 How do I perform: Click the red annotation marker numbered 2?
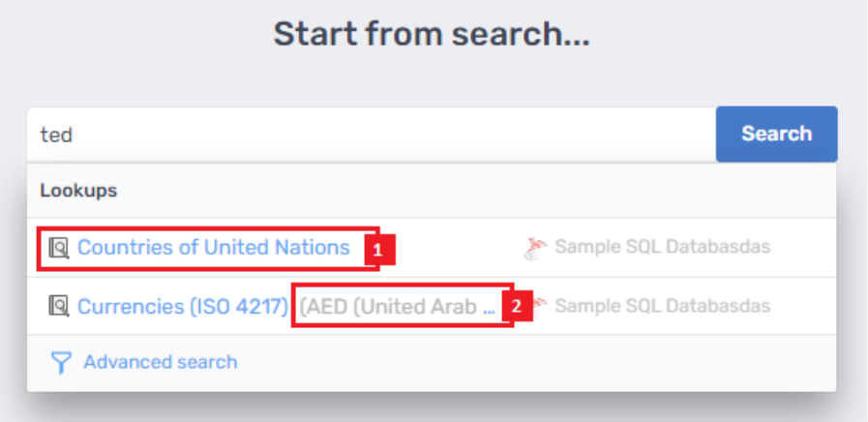point(517,308)
